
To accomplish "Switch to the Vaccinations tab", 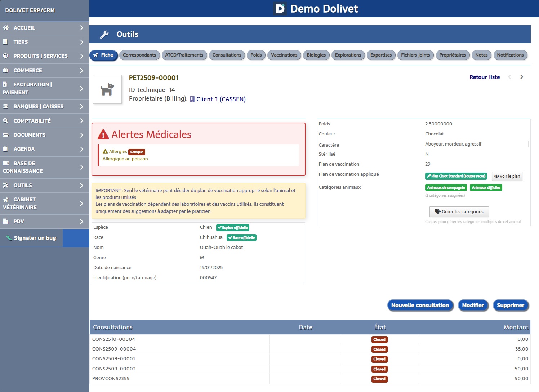I will (x=284, y=55).
